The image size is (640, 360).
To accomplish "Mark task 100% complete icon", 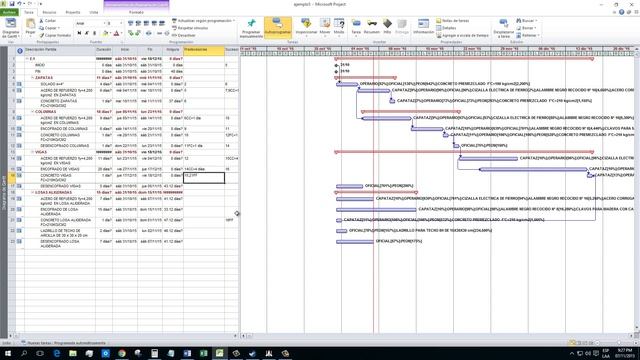I will (x=162, y=23).
